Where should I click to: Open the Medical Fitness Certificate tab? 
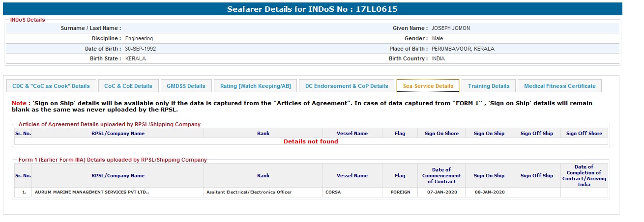point(559,86)
